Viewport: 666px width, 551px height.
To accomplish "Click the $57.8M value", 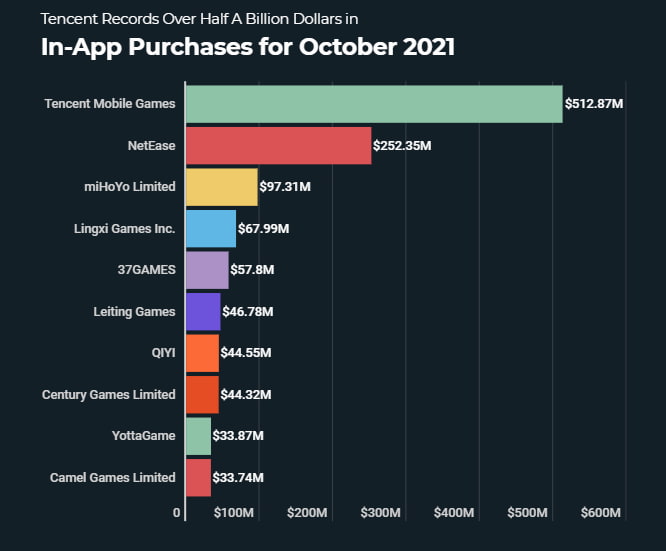I will pos(252,270).
